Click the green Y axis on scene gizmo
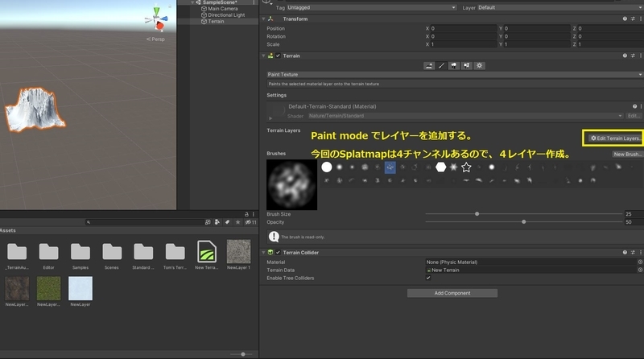644x359 pixels. (156, 10)
